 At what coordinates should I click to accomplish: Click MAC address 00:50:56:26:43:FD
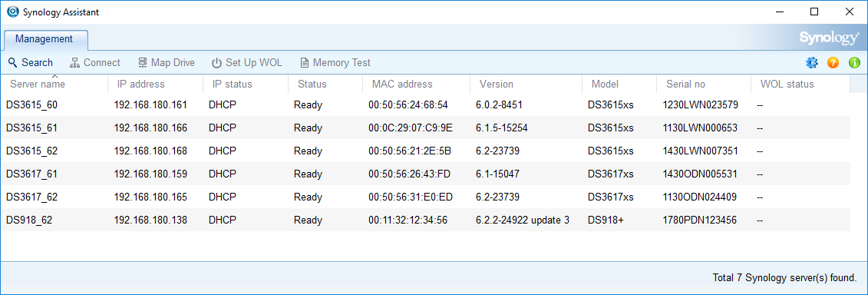(x=410, y=174)
